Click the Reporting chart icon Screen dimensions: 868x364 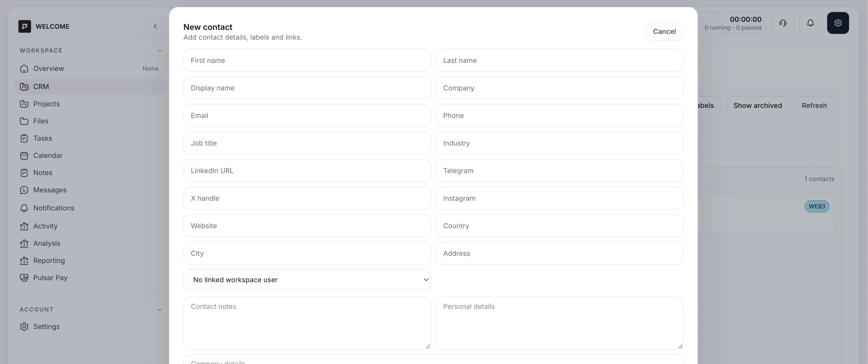pos(24,261)
